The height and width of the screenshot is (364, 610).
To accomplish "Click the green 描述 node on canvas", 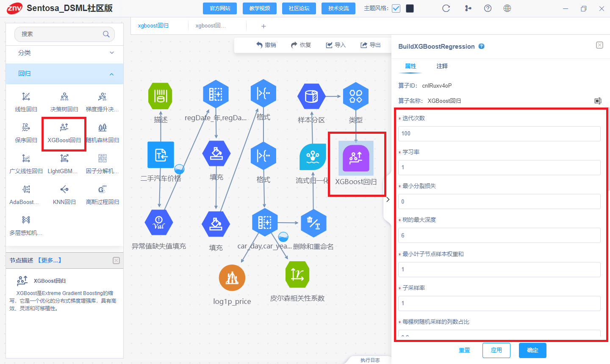I will [161, 96].
